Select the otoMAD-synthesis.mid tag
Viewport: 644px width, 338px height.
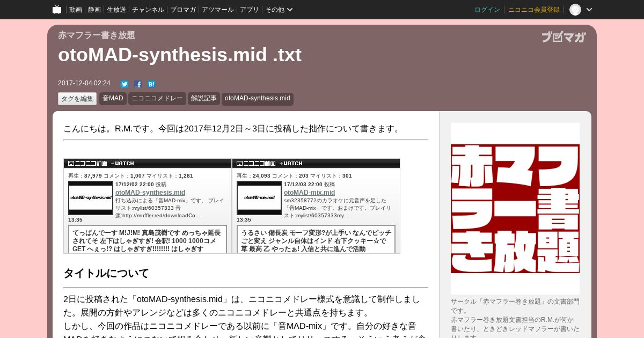pyautogui.click(x=258, y=99)
